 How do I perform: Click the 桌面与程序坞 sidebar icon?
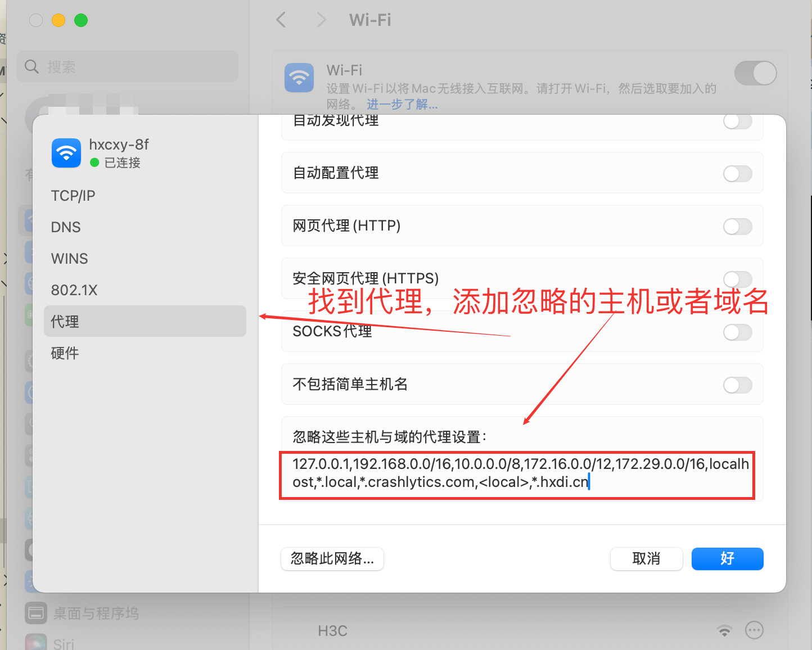pyautogui.click(x=36, y=613)
